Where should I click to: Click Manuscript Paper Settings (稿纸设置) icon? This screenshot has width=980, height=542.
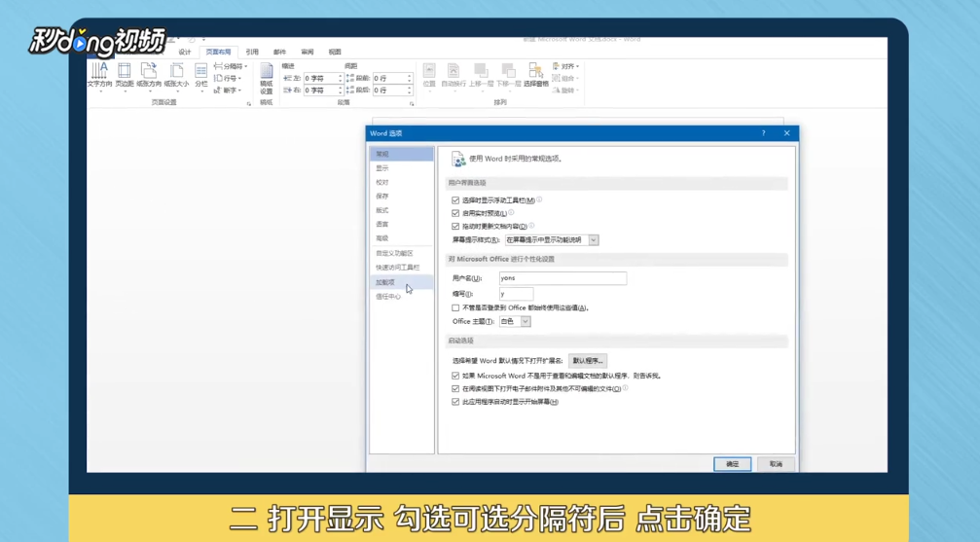pos(267,78)
